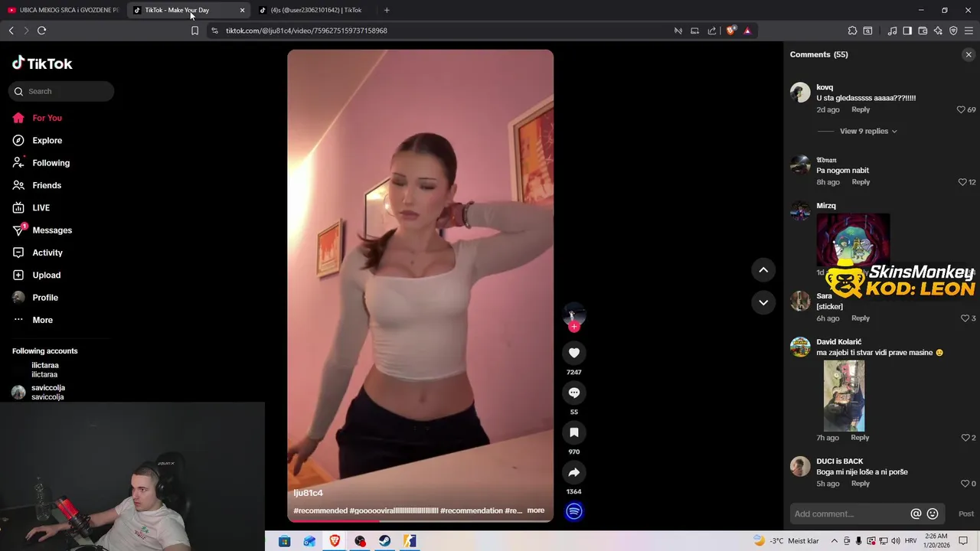Image resolution: width=980 pixels, height=551 pixels.
Task: Close the comments panel
Action: (x=969, y=54)
